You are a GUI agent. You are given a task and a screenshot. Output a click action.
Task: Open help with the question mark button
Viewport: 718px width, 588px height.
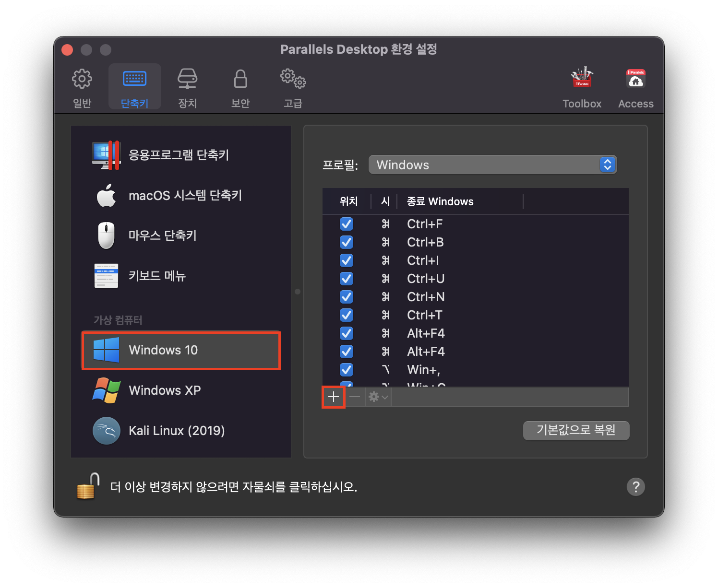(636, 487)
